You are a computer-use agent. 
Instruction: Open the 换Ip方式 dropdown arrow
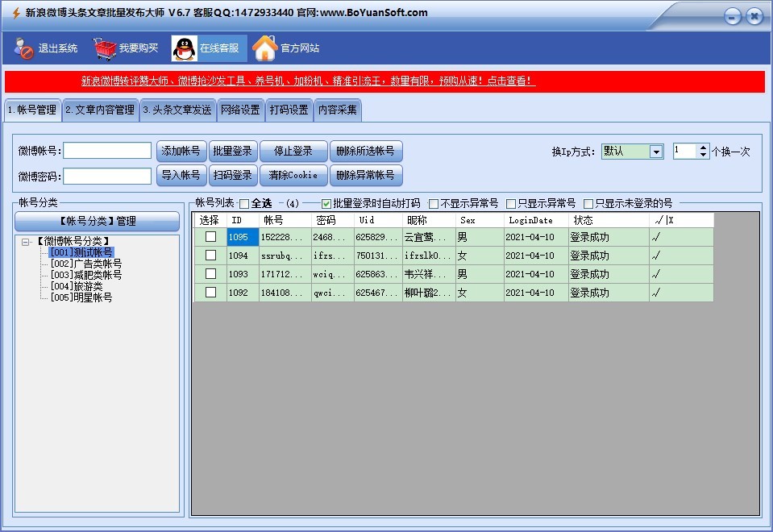point(655,152)
